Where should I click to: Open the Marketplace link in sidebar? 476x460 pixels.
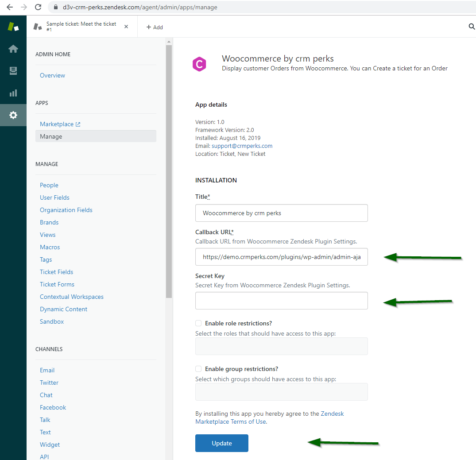tap(57, 124)
